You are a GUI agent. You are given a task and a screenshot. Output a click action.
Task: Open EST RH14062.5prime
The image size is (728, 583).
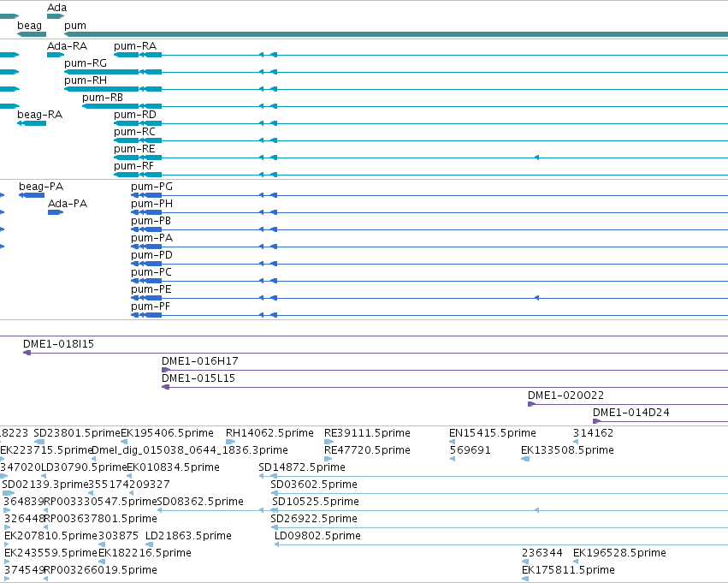point(269,433)
